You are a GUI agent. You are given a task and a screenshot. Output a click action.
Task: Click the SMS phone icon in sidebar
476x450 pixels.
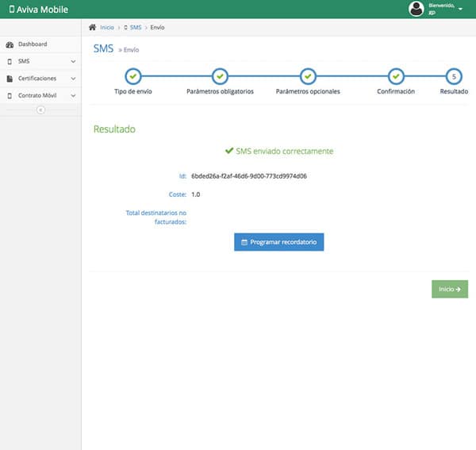pyautogui.click(x=10, y=62)
